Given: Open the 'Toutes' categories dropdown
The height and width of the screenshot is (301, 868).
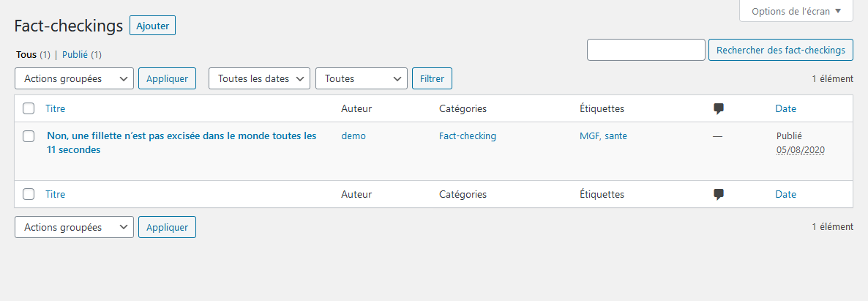Looking at the screenshot, I should tap(362, 78).
